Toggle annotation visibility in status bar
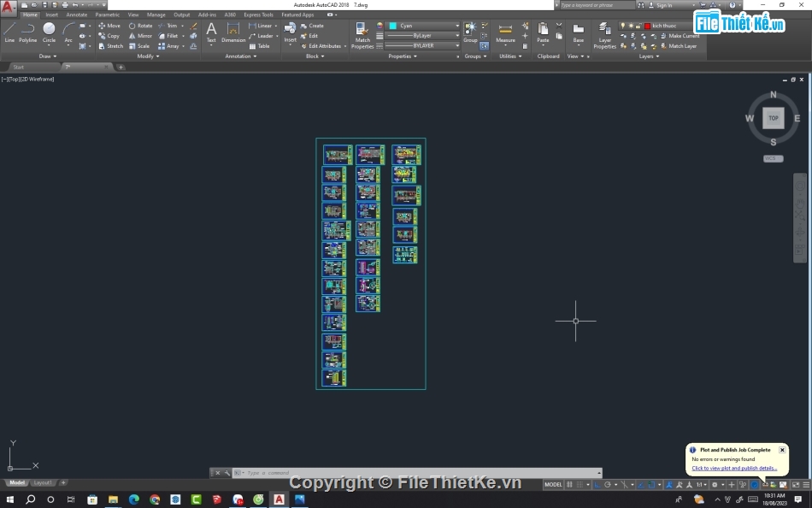 point(669,485)
